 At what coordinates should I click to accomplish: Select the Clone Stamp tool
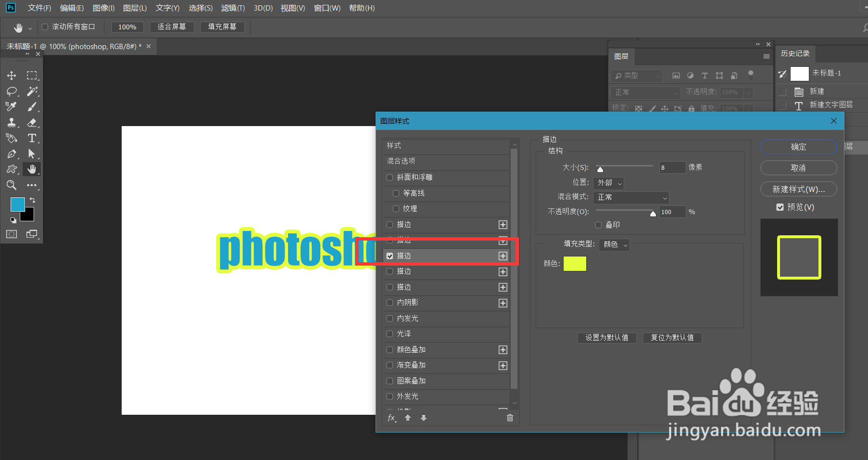point(12,122)
